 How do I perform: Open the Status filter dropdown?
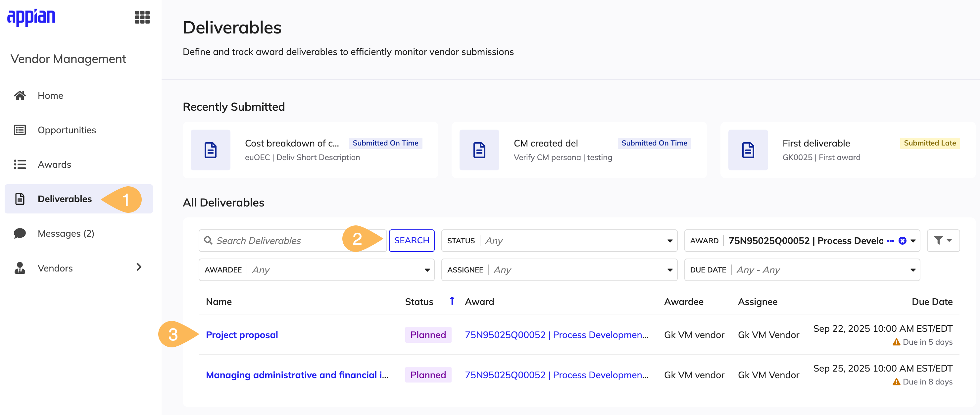pos(559,241)
